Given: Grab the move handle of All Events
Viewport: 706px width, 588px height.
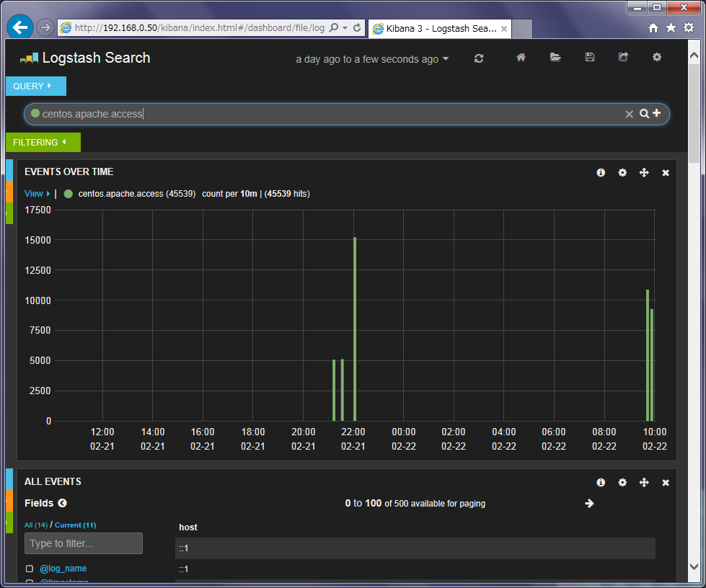Looking at the screenshot, I should click(644, 483).
